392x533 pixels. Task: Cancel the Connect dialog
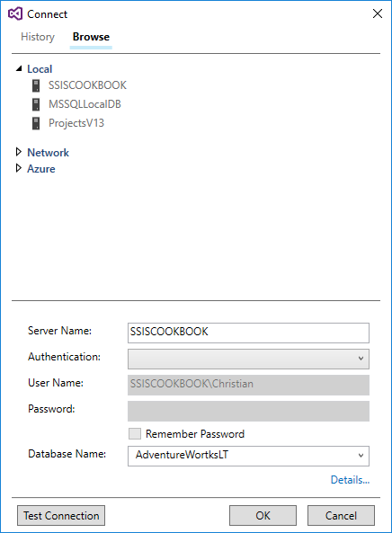341,515
